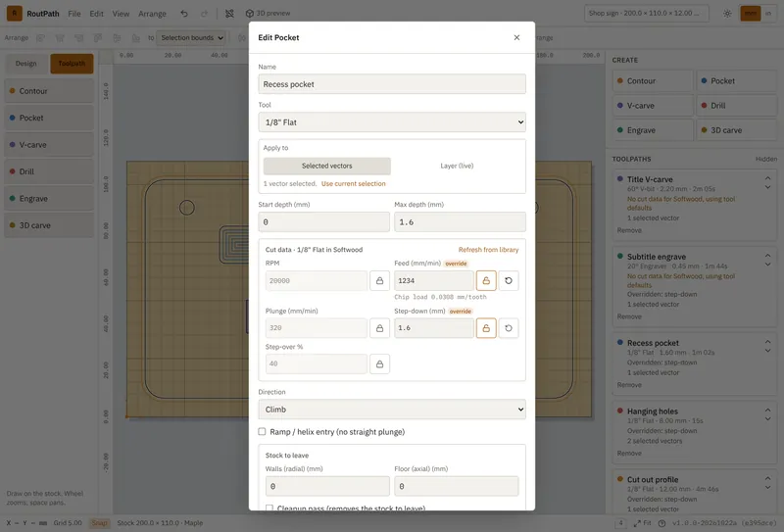Create an Engrave toolpath from CREATE panel
This screenshot has height=532, width=784.
click(x=653, y=130)
